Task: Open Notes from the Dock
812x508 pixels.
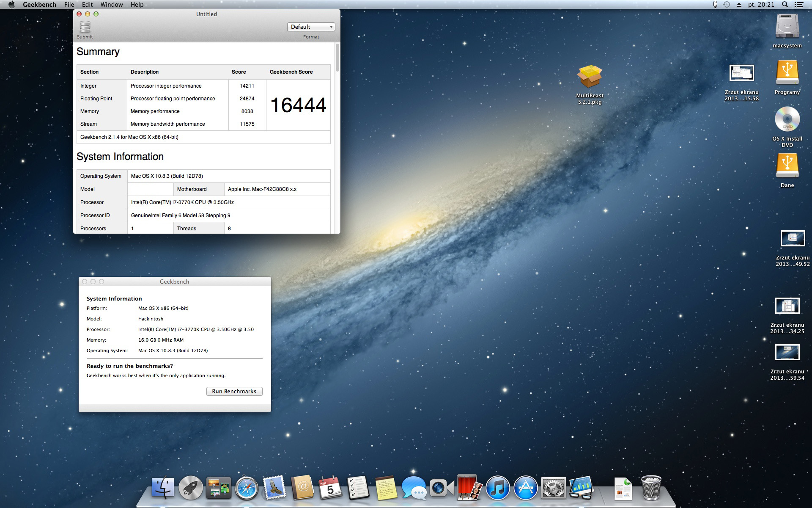Action: tap(386, 488)
